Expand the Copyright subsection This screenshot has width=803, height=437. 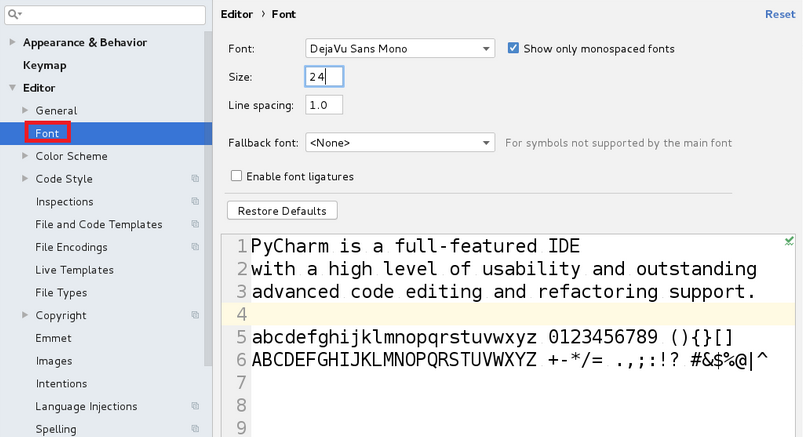click(x=25, y=315)
